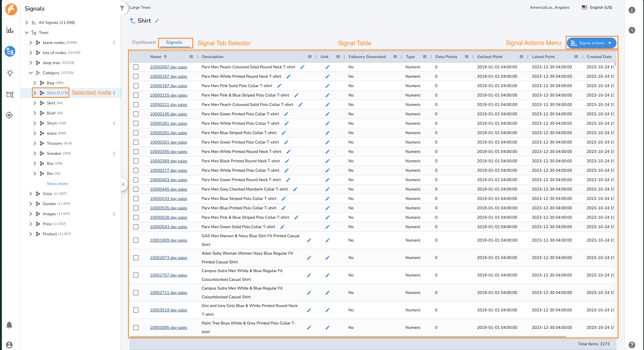Open the 10000215 day sales signal link
The height and width of the screenshot is (350, 644).
coord(168,95)
